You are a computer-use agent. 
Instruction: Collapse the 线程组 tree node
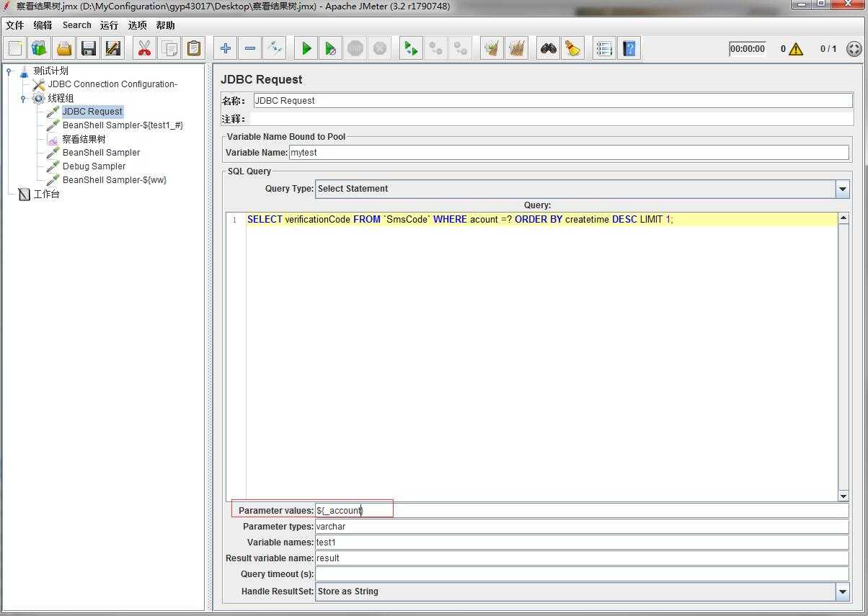tap(23, 99)
